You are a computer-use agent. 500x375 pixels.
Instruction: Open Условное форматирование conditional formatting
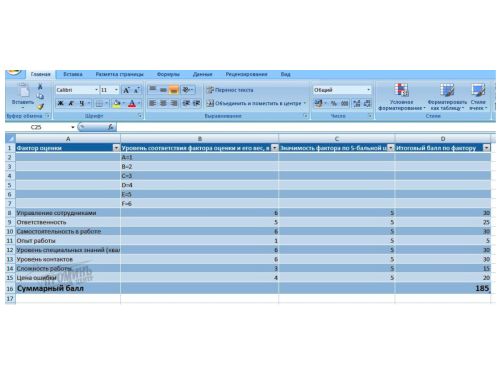tap(401, 97)
